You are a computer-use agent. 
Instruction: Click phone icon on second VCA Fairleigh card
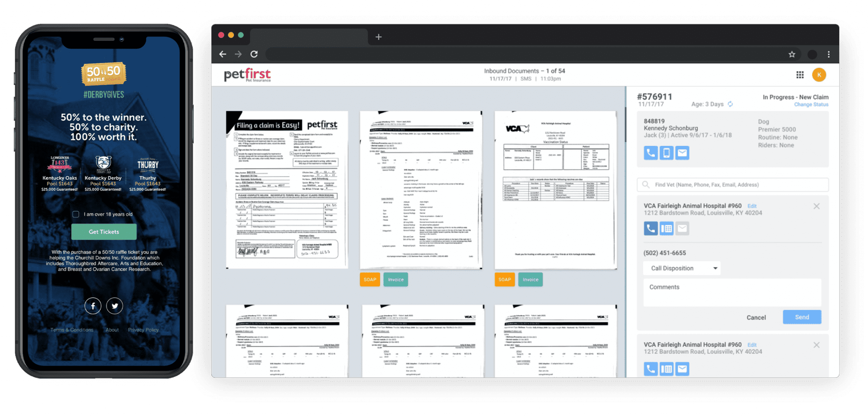pos(651,369)
